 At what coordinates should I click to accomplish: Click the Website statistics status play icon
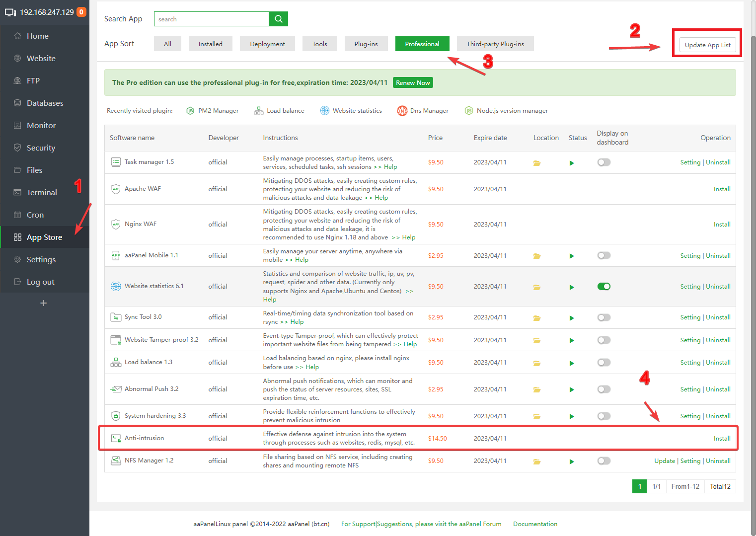pyautogui.click(x=572, y=287)
